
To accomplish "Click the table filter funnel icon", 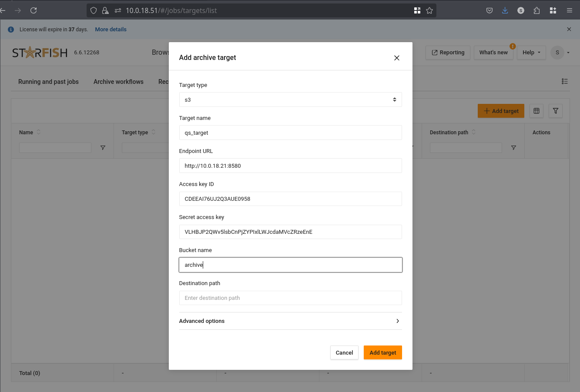I will pos(556,111).
